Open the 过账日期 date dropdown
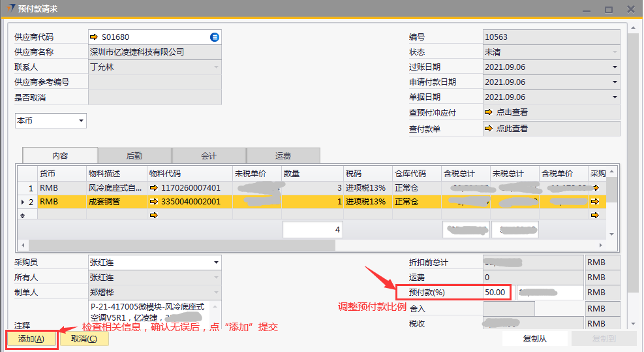 click(x=615, y=67)
